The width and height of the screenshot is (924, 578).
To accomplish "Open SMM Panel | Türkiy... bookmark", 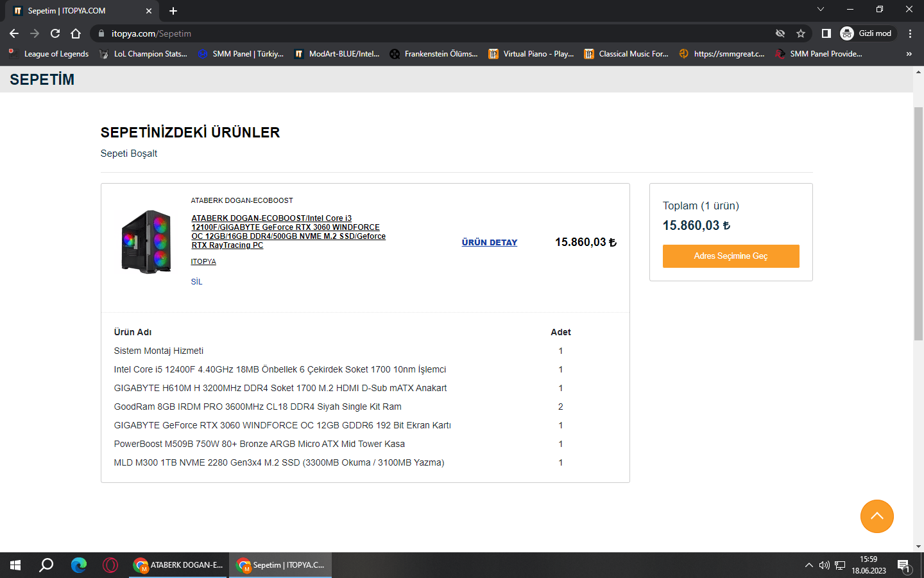I will click(241, 54).
